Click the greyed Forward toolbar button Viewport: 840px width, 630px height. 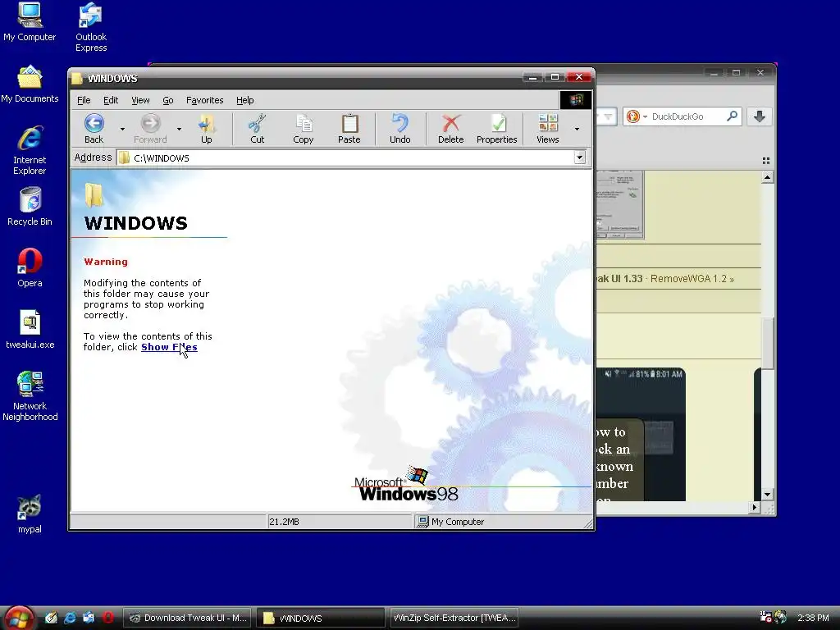[150, 129]
